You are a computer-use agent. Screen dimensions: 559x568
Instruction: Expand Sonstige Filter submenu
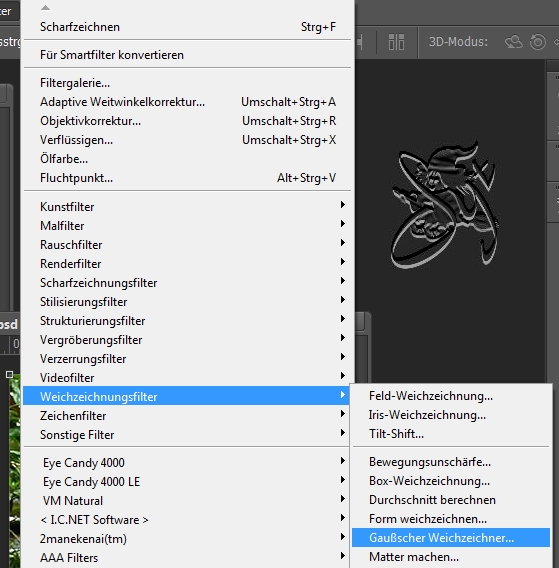(187, 434)
